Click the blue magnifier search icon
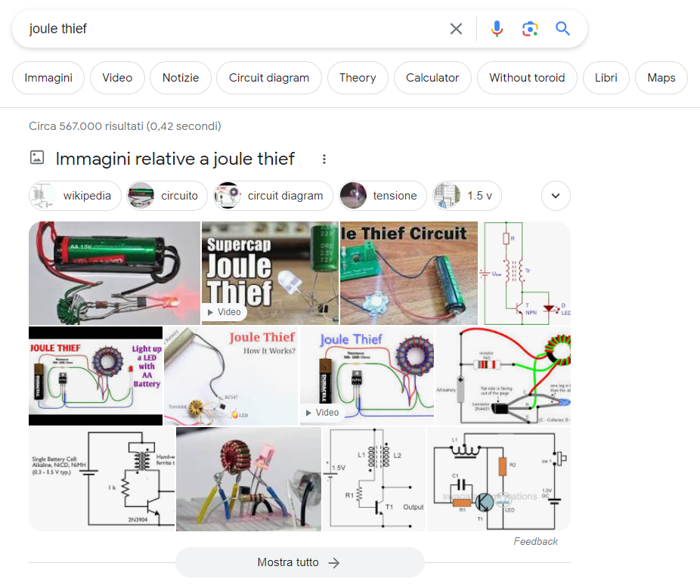The image size is (700, 588). pos(562,29)
